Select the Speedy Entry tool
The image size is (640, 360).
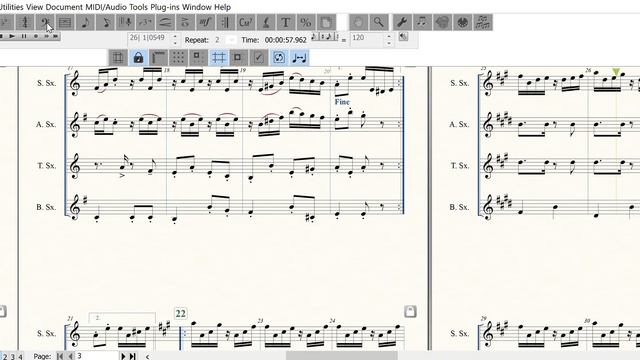[x=105, y=22]
